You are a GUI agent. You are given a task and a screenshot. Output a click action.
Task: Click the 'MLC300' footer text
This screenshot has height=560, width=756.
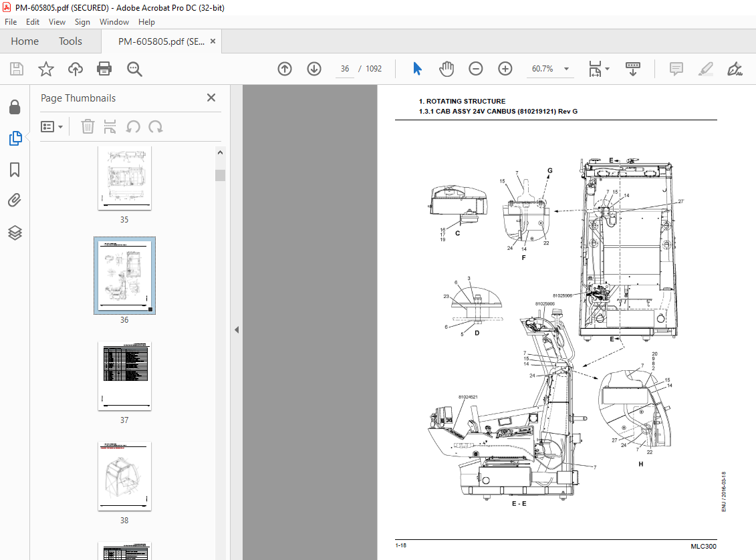tap(703, 547)
